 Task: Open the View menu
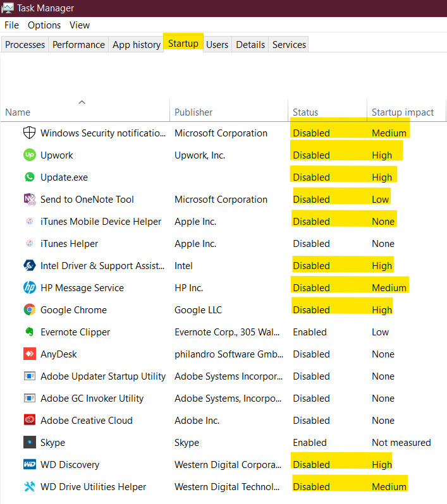[x=80, y=25]
